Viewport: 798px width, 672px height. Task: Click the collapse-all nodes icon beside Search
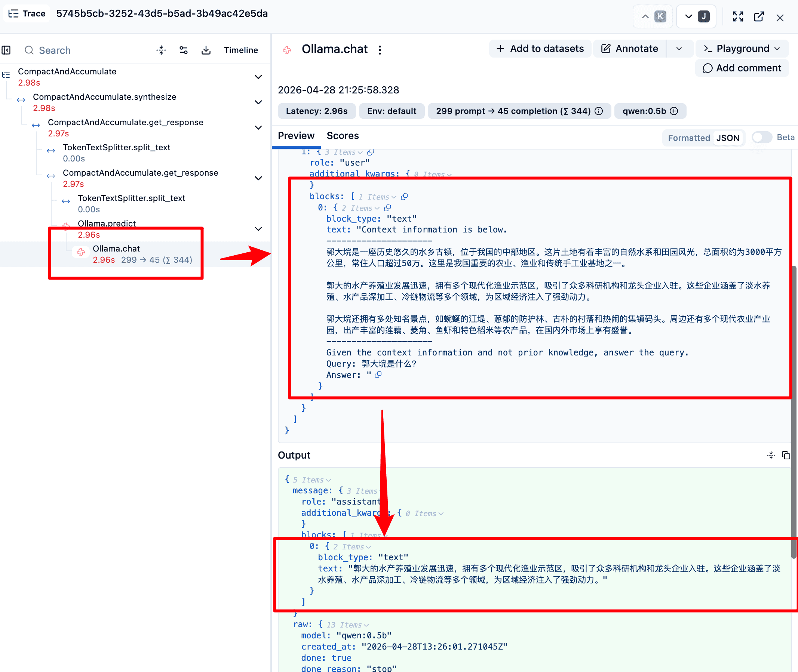[x=161, y=50]
